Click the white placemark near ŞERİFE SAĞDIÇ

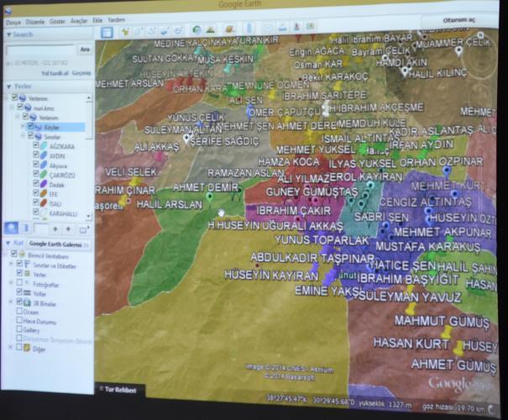(x=186, y=139)
